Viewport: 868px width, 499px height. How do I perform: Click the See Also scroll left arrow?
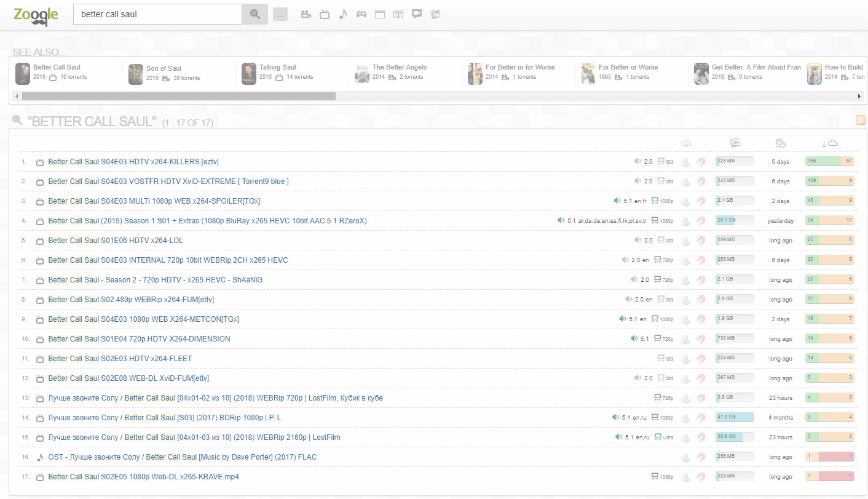pos(16,97)
